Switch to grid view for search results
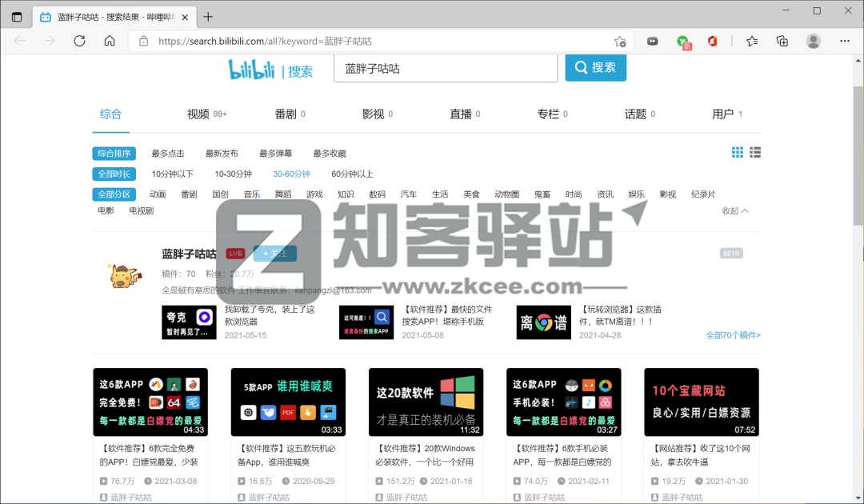This screenshot has width=864, height=504. (x=737, y=152)
